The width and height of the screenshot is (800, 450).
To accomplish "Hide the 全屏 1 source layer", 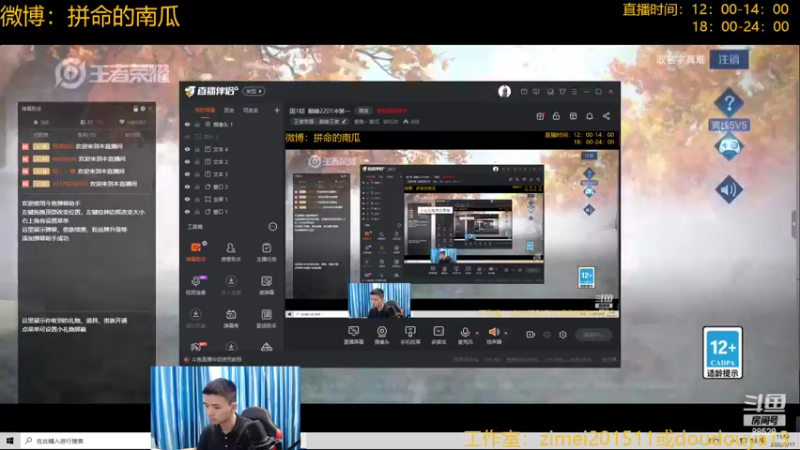I will [187, 199].
